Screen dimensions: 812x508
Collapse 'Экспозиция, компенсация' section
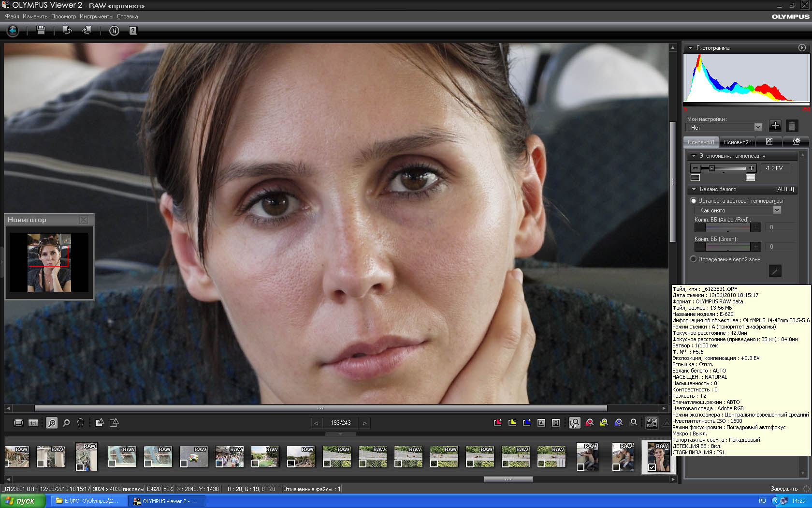pyautogui.click(x=694, y=156)
